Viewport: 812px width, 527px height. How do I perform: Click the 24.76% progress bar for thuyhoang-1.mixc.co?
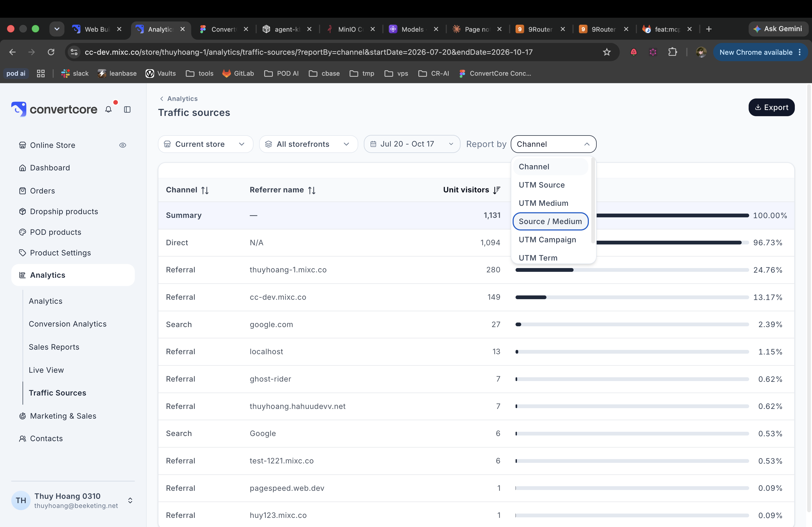(632, 270)
